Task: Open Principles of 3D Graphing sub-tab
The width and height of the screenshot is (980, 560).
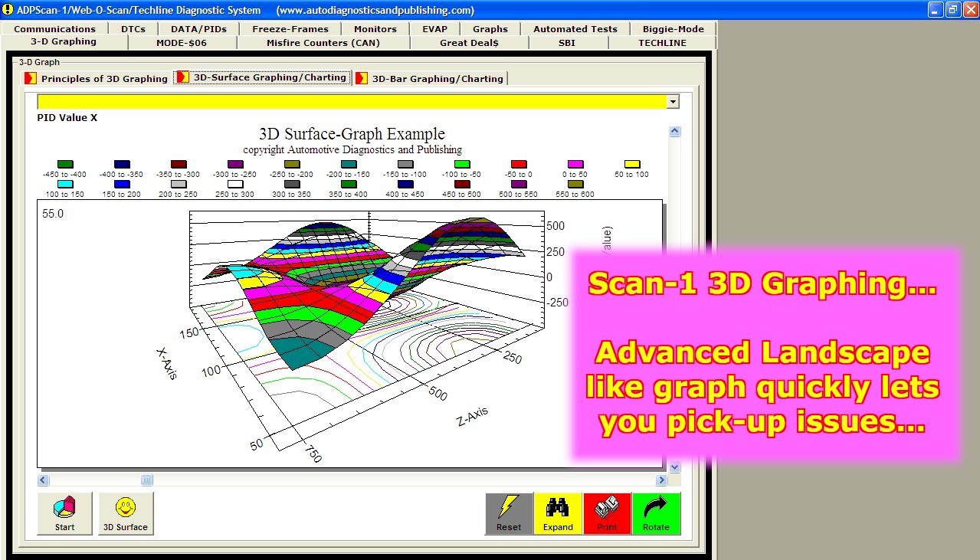Action: tap(96, 78)
